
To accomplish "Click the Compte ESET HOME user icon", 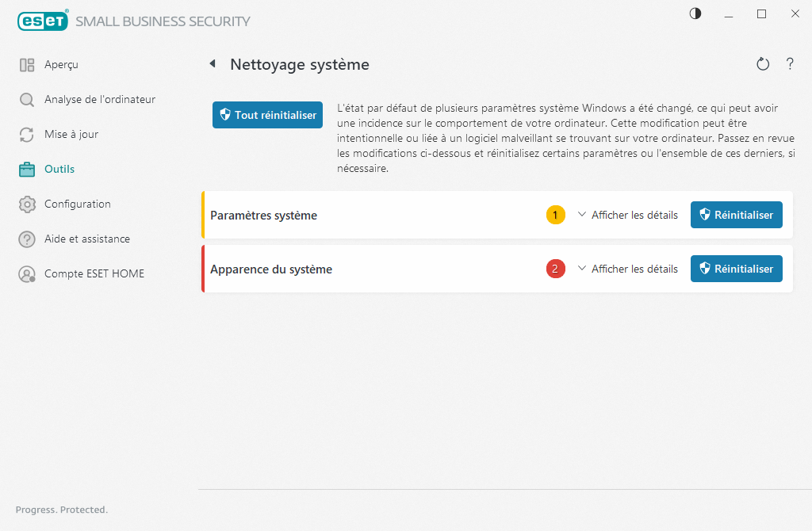I will 27,274.
